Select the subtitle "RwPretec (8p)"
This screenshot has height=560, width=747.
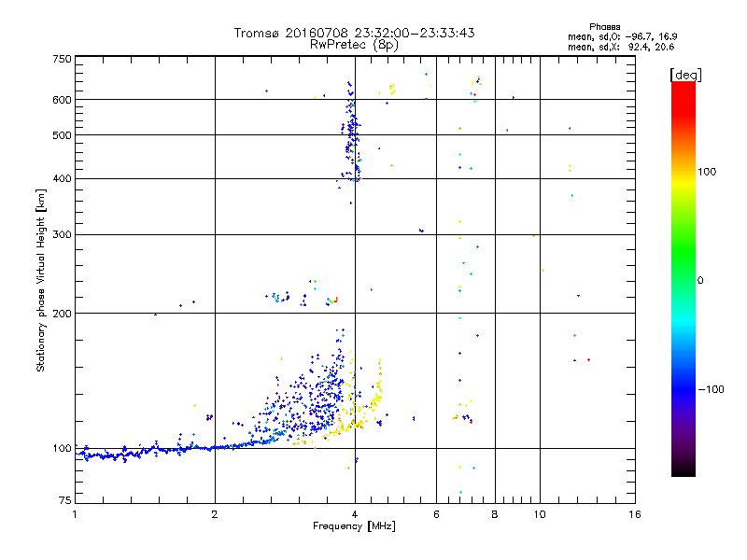tap(354, 45)
